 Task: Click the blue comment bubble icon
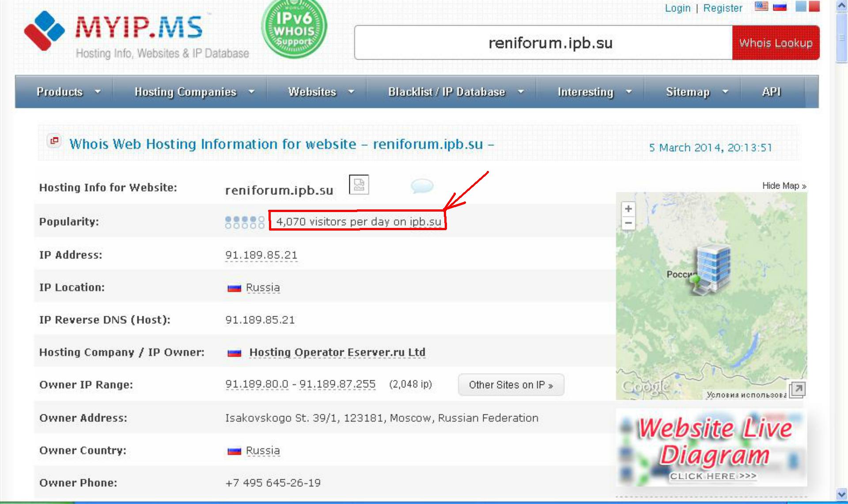tap(422, 186)
